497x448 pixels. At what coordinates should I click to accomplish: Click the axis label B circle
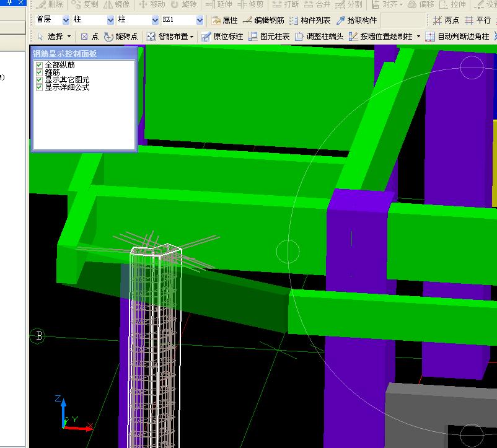(38, 335)
